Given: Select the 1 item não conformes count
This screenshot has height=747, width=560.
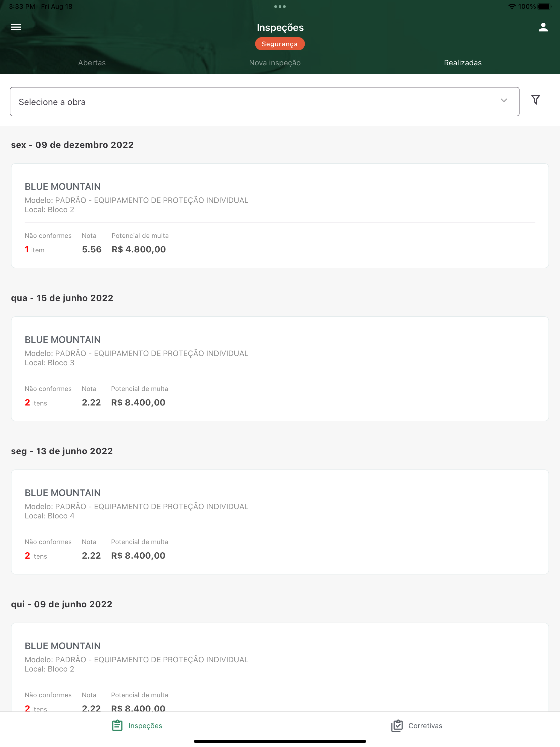Looking at the screenshot, I should pos(34,250).
